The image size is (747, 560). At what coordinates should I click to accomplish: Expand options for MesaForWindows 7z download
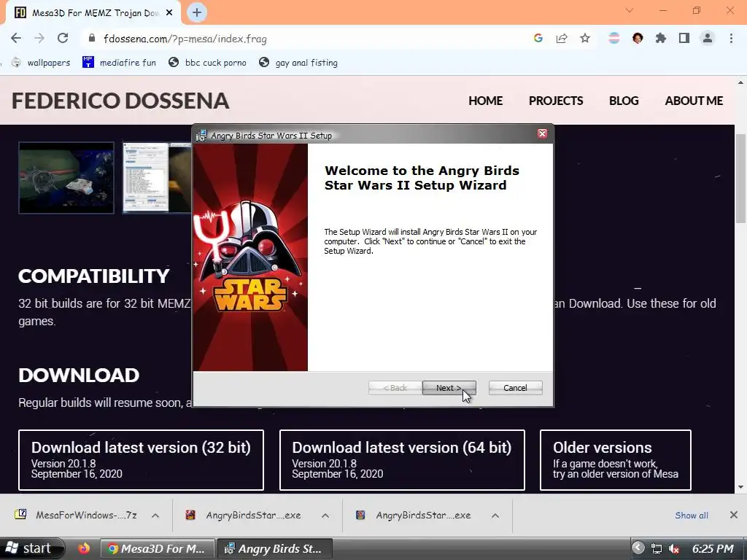click(x=155, y=516)
